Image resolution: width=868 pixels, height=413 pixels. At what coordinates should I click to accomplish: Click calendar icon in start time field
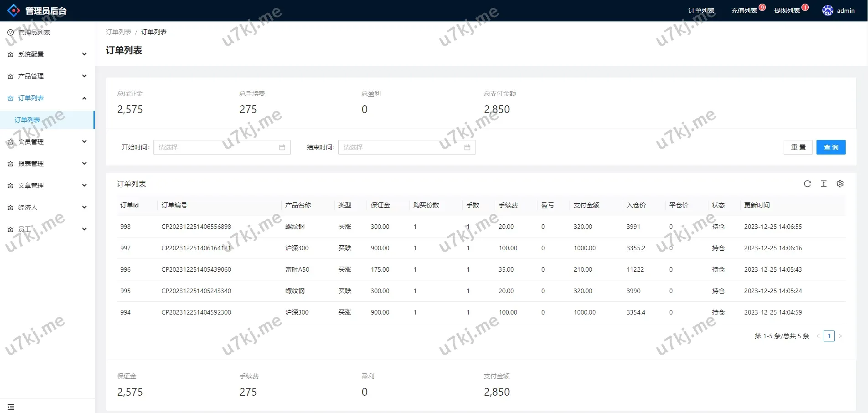(282, 147)
